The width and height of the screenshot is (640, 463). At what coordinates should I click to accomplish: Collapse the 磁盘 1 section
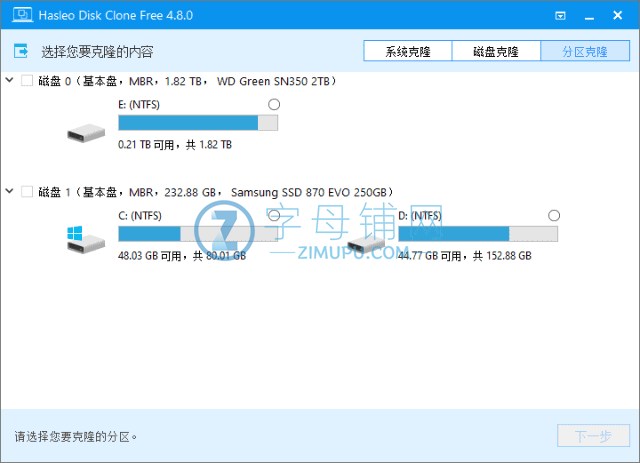9,191
